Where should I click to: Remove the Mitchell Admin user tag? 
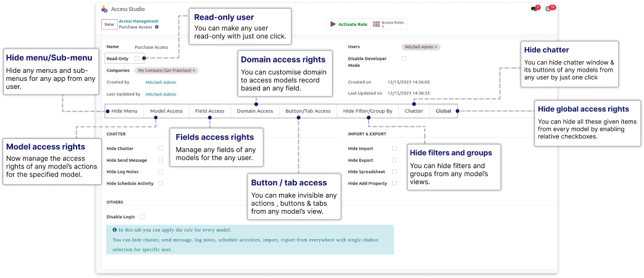click(x=436, y=47)
